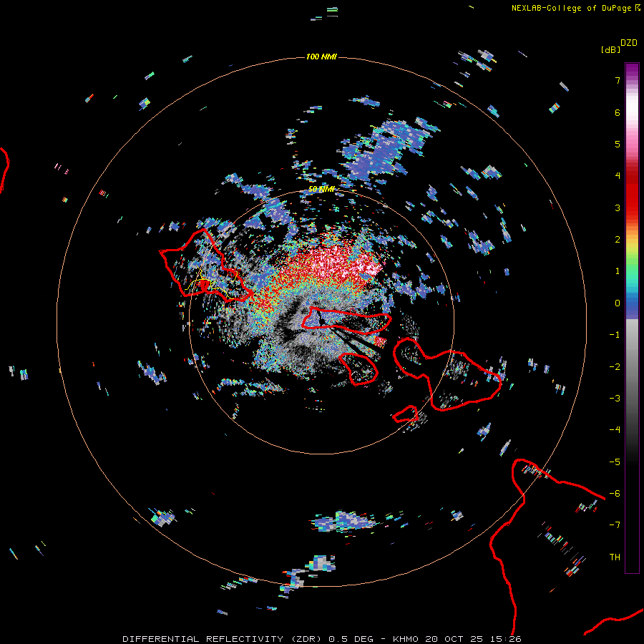Click the 1 tick label on color scale
644x644 pixels.
(618, 271)
